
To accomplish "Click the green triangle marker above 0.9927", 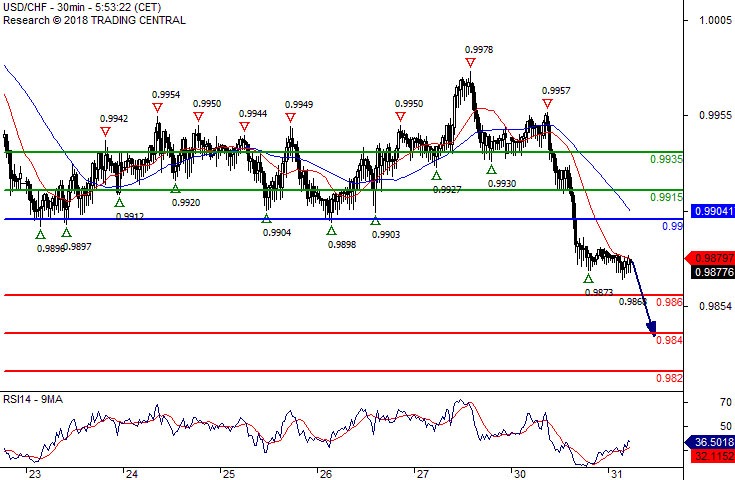I will pos(436,176).
